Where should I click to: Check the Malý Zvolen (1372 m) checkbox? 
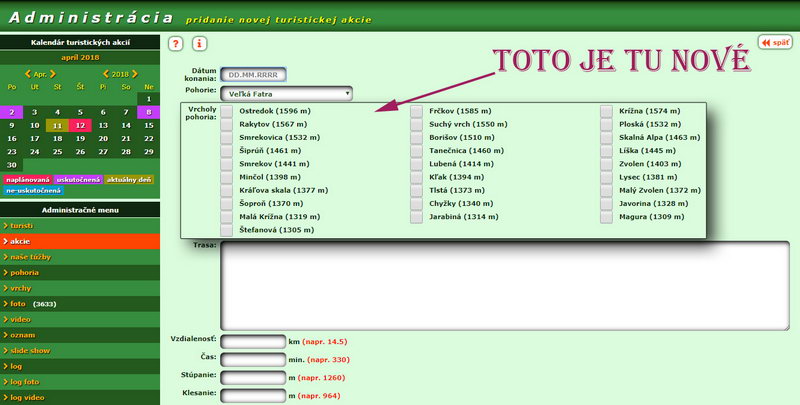(606, 191)
